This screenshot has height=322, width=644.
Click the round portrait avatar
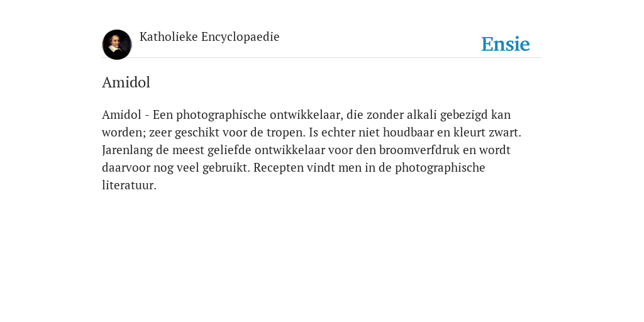[117, 45]
